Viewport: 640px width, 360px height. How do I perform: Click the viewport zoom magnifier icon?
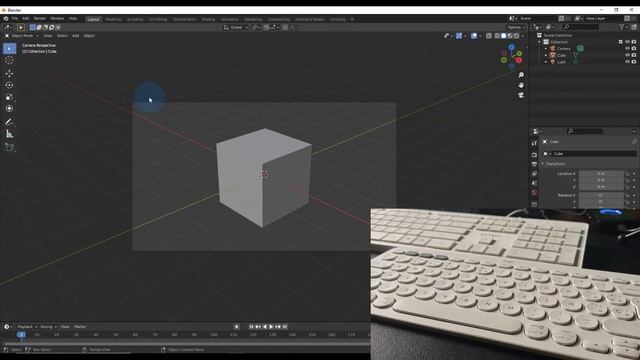[x=521, y=75]
